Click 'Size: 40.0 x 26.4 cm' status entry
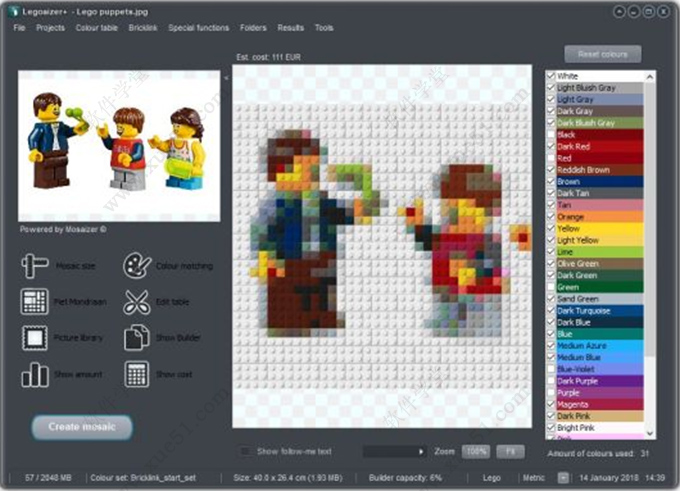This screenshot has height=491, width=680. click(x=288, y=478)
